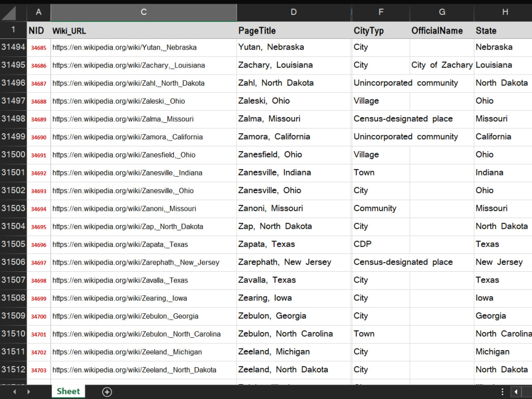Add a new sheet with plus icon
Viewport: 532px width, 399px height.
pos(107,392)
